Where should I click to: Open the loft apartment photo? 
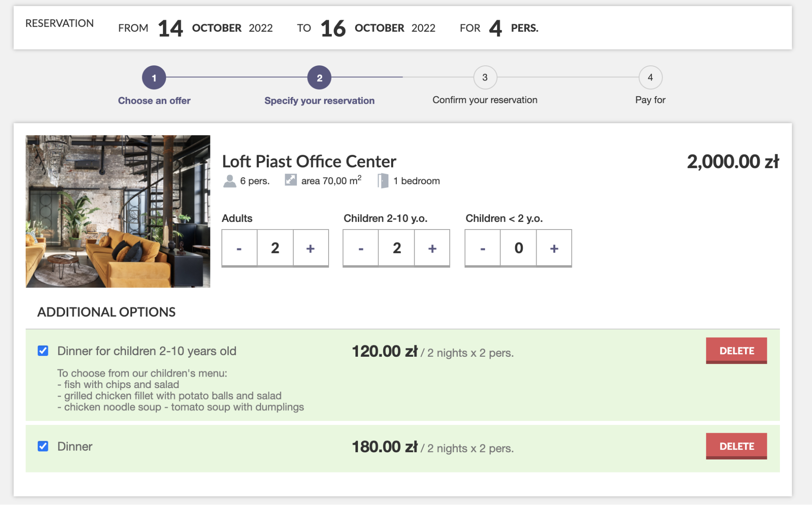tap(118, 211)
